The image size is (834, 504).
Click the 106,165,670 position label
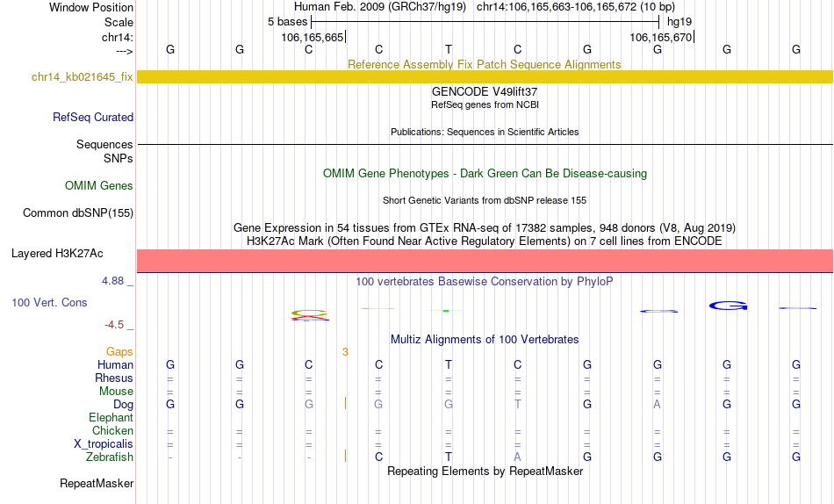coord(660,37)
